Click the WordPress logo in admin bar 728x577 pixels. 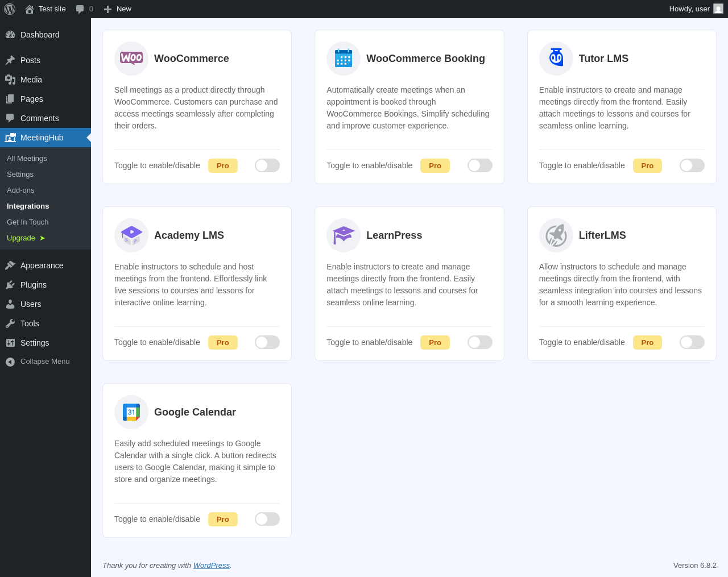point(10,9)
